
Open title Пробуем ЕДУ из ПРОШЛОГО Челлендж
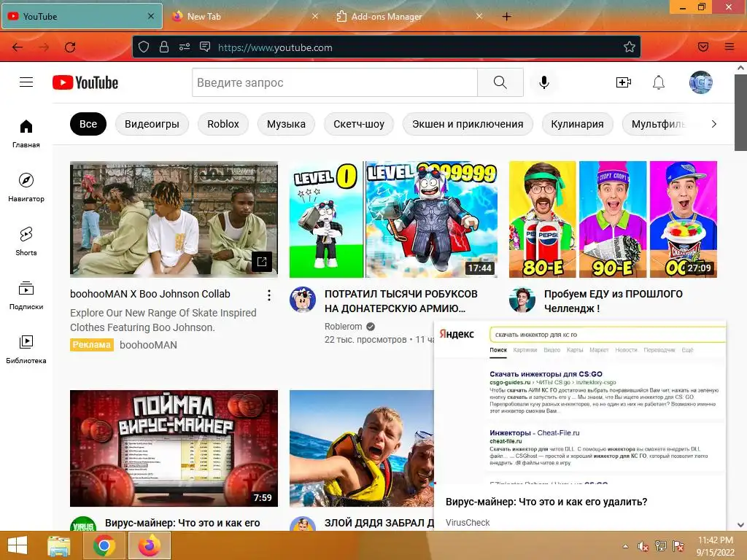point(614,301)
